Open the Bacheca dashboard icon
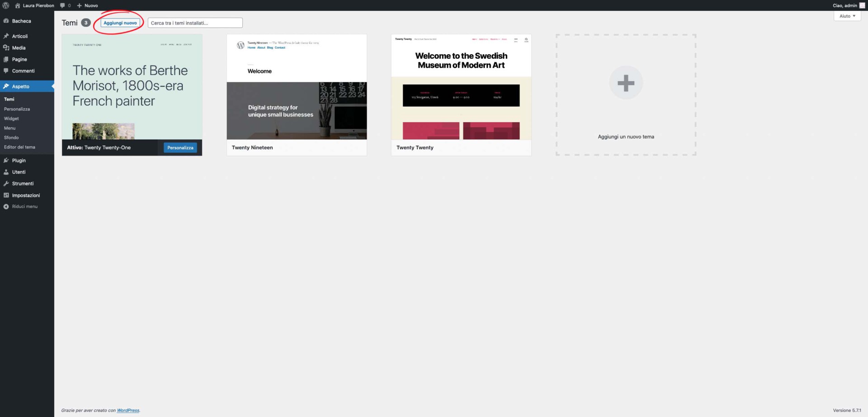 click(6, 21)
